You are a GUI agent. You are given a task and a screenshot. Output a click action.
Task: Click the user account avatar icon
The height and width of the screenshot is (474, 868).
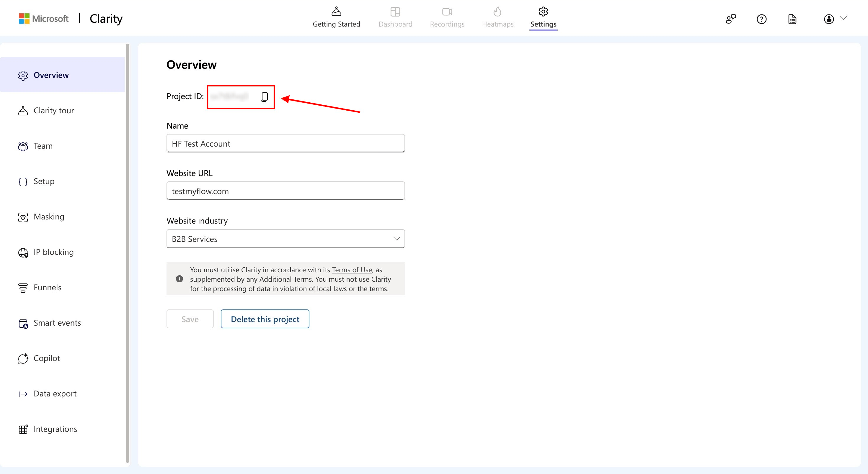[829, 19]
